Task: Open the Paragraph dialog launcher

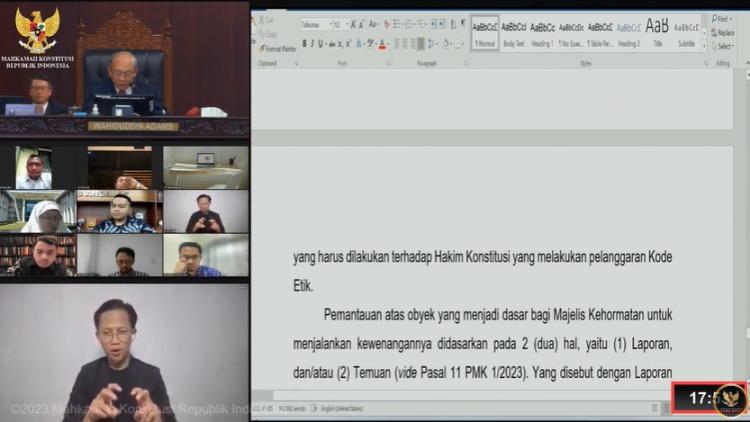Action: click(466, 63)
